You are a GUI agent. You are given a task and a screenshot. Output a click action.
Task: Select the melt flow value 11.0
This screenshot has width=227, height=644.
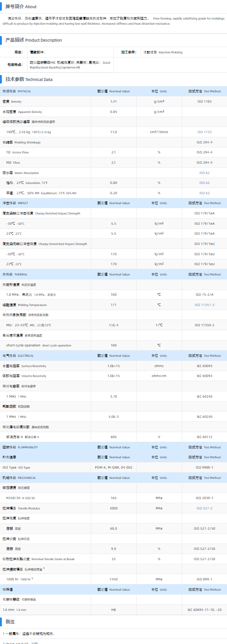[x=113, y=132]
